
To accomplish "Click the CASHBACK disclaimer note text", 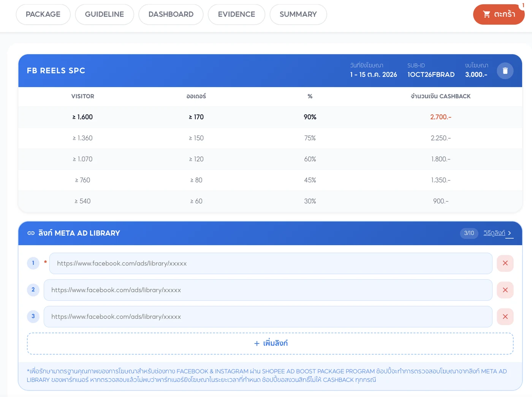I will pyautogui.click(x=267, y=375).
